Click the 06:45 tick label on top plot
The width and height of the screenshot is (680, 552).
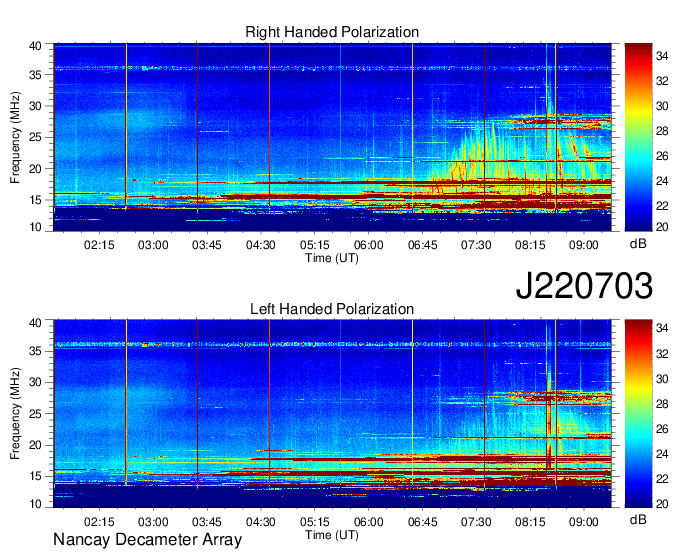(422, 245)
